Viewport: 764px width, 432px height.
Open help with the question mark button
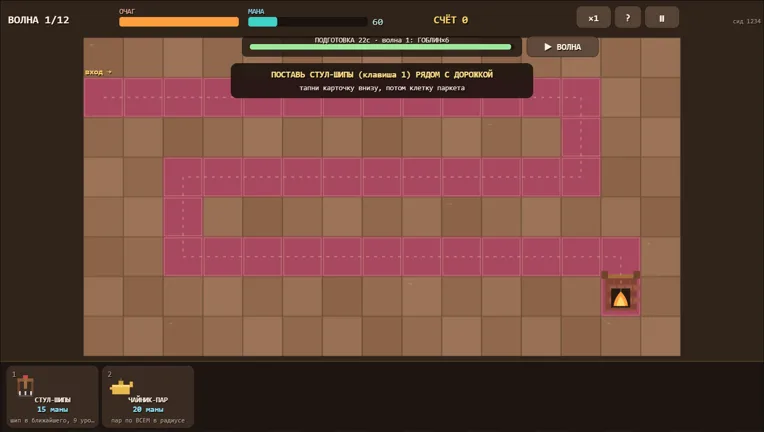click(x=628, y=18)
